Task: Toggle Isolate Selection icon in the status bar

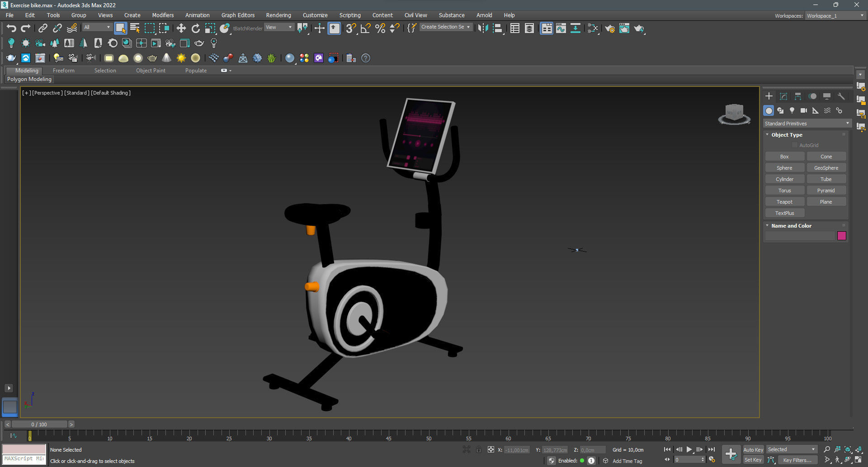Action: tap(467, 449)
